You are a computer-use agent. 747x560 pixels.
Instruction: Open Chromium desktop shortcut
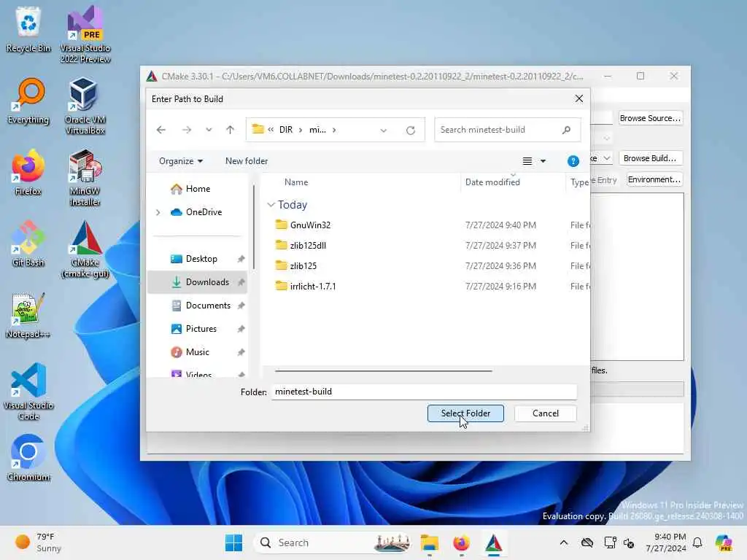(28, 458)
